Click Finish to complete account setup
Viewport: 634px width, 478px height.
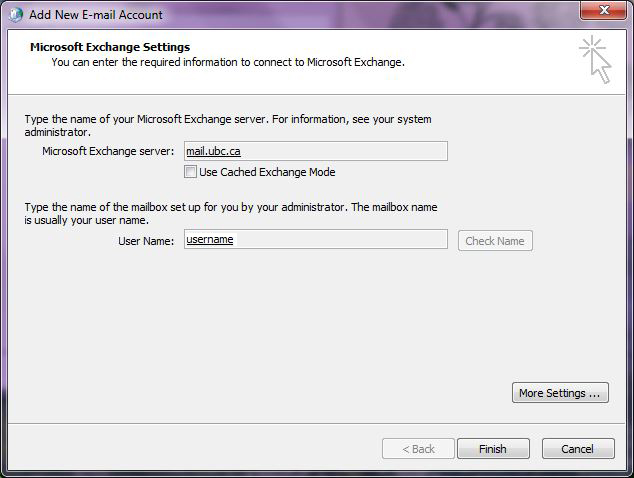pos(493,449)
